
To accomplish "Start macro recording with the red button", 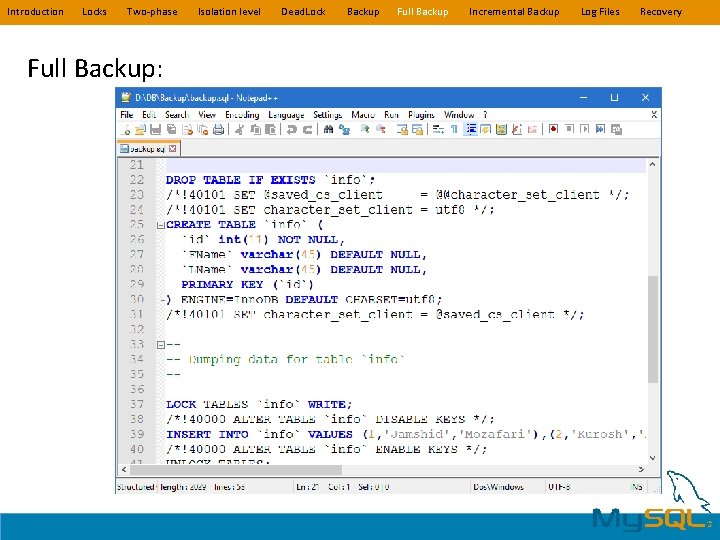I will point(553,129).
